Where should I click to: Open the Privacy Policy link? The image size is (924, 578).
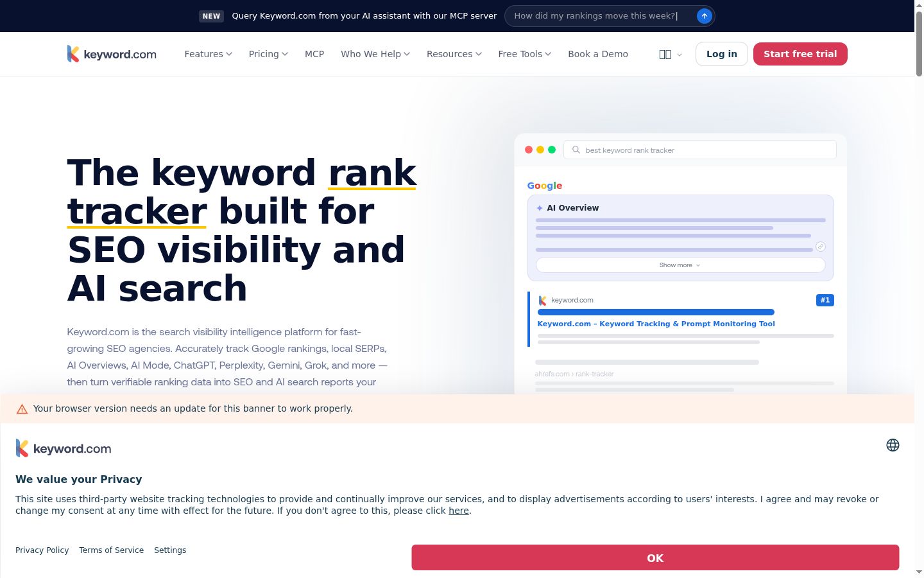pos(42,550)
